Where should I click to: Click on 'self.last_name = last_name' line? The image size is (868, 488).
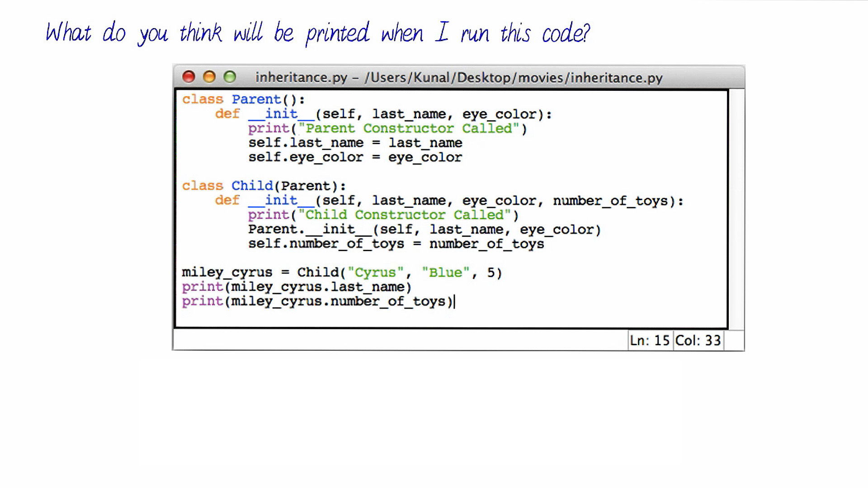pos(355,143)
